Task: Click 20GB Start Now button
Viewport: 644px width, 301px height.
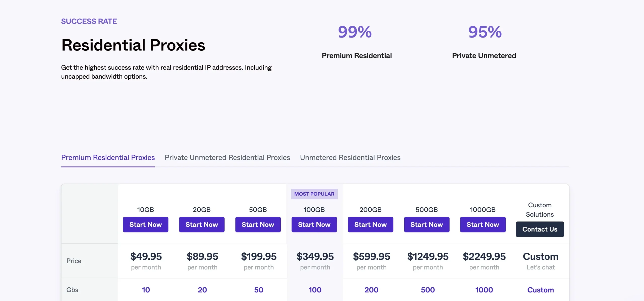Action: pyautogui.click(x=202, y=224)
